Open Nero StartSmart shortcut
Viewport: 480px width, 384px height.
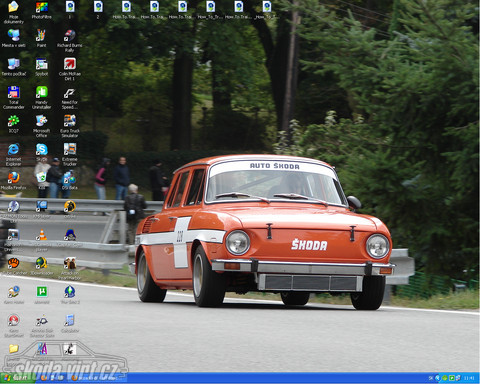tap(13, 320)
